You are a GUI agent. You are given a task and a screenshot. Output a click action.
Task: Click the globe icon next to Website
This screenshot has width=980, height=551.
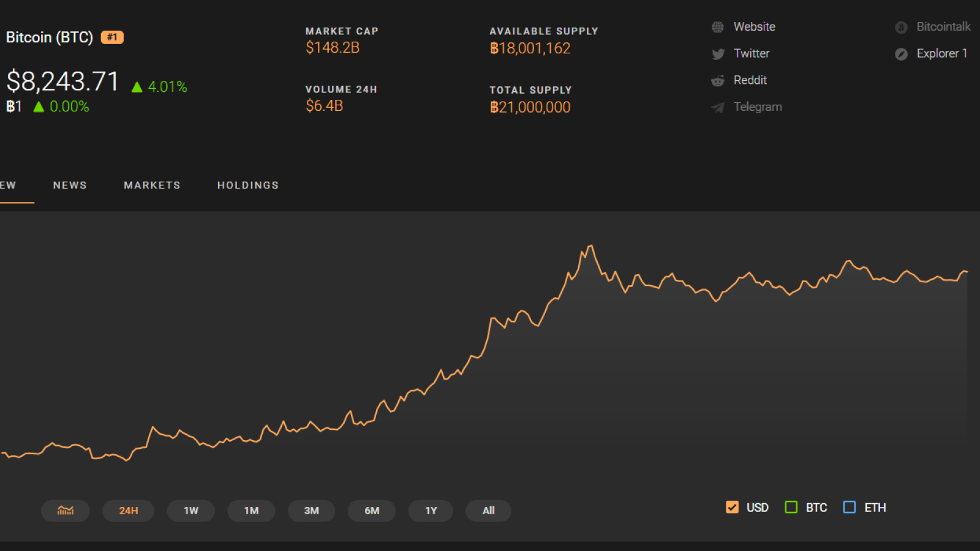coord(718,28)
